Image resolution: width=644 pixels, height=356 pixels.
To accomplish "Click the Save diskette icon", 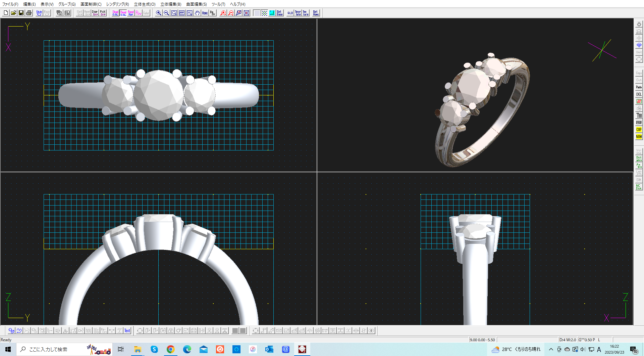I will pyautogui.click(x=21, y=13).
